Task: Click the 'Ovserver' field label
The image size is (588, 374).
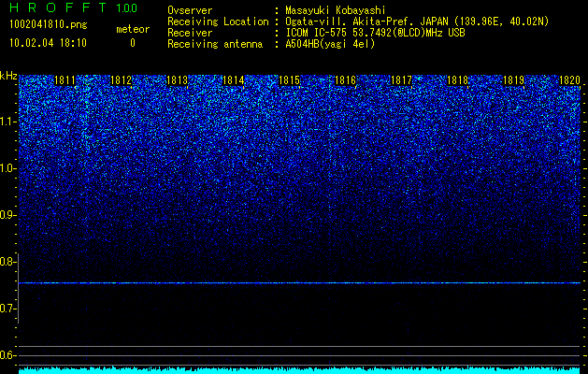Action: pos(190,10)
